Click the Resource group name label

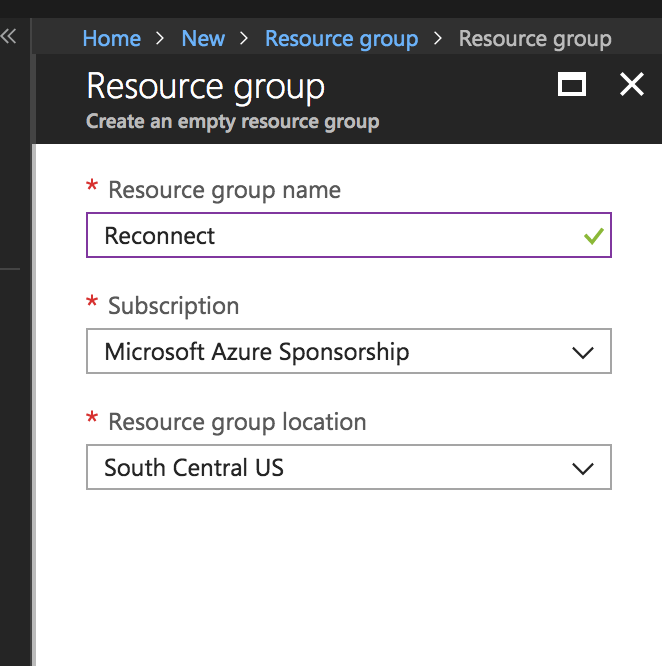(x=224, y=190)
